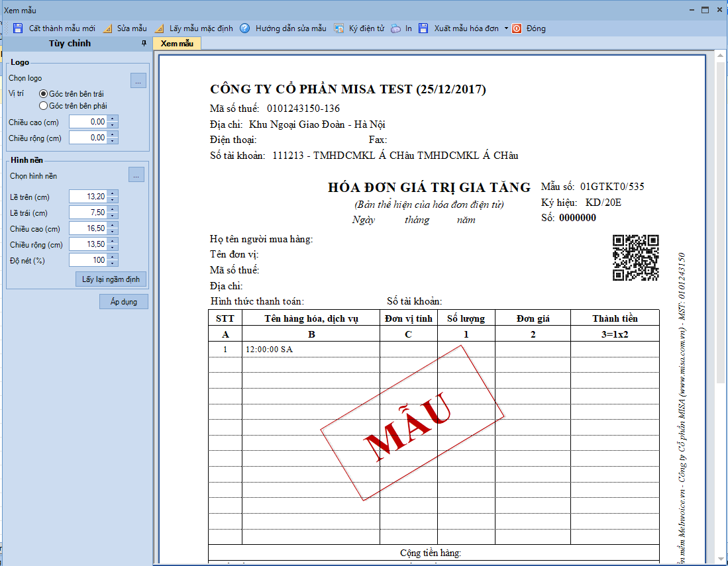Click the preview scrollbar up arrow
This screenshot has width=728, height=566.
(x=721, y=56)
